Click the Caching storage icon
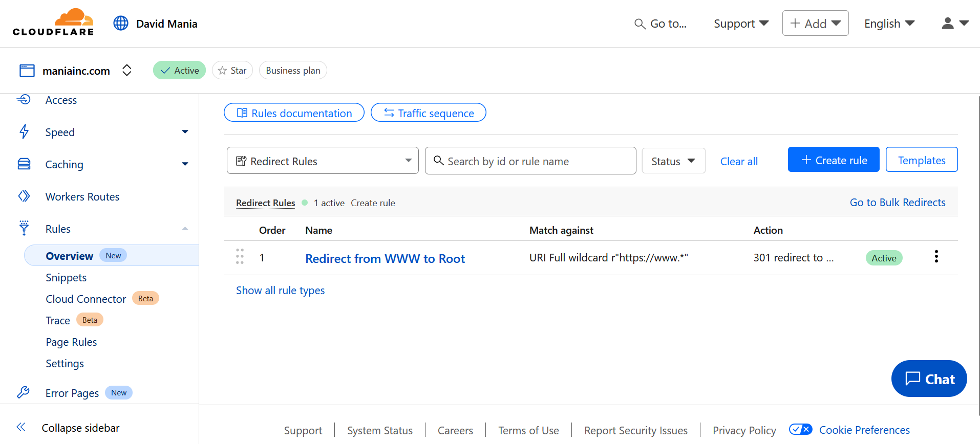The width and height of the screenshot is (980, 444). point(24,164)
